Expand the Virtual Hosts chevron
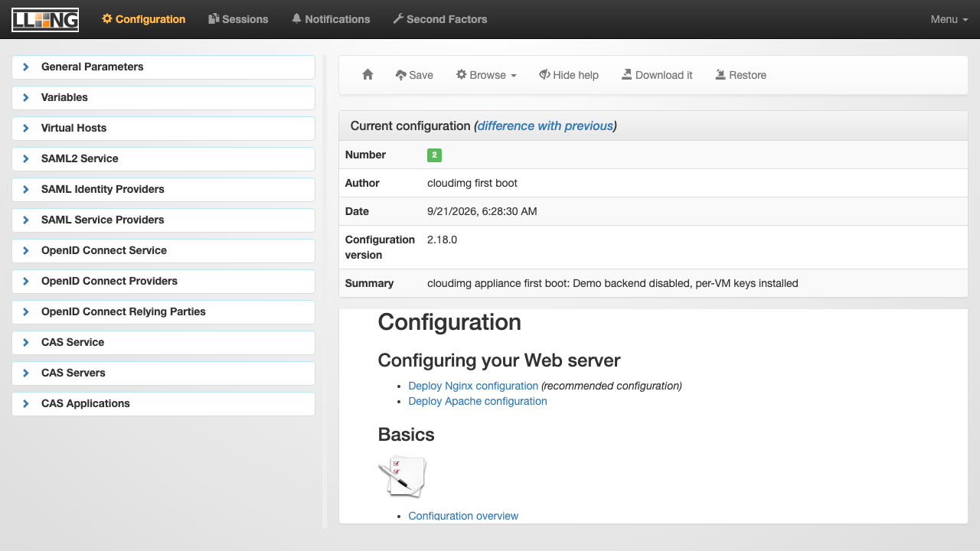980x551 pixels. pyautogui.click(x=25, y=128)
